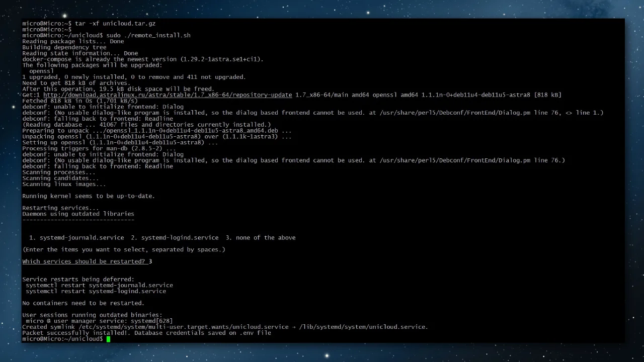Image resolution: width=644 pixels, height=362 pixels.
Task: Click the 'Building dependency tree' line
Action: 64,47
